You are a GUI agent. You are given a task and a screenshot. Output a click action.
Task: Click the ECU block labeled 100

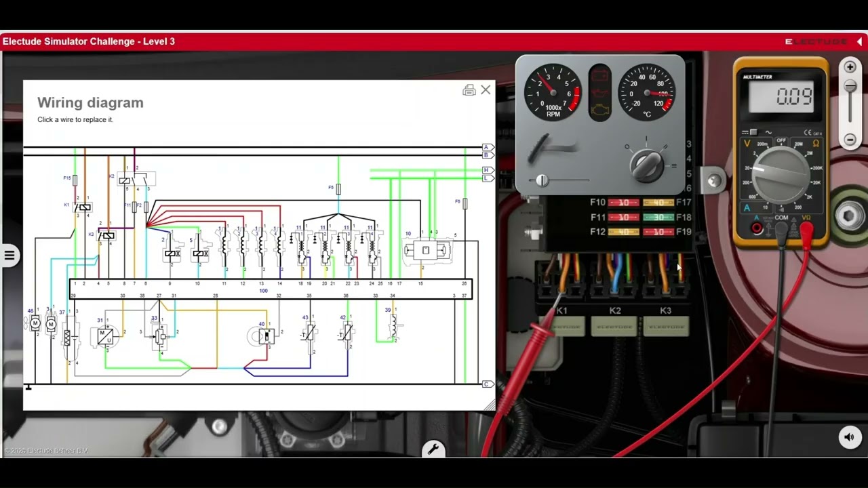tap(271, 289)
